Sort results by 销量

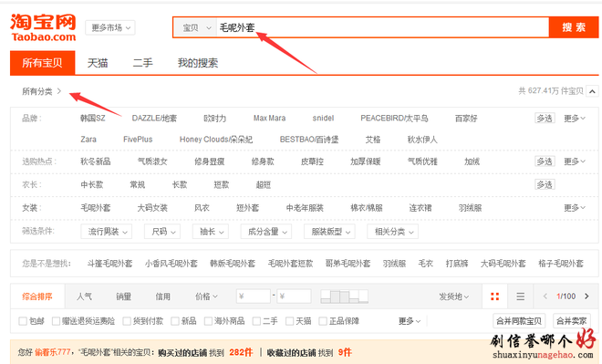[x=124, y=296]
